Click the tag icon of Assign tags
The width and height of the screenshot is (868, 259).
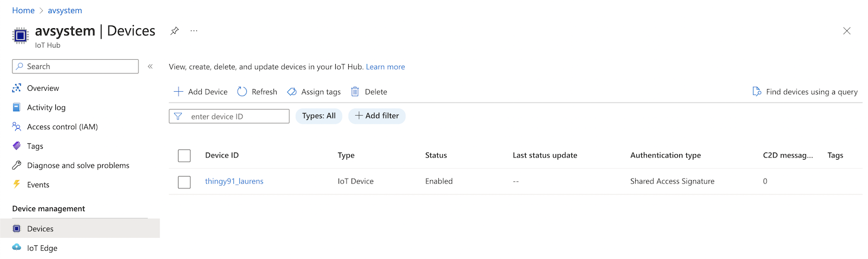pyautogui.click(x=292, y=92)
